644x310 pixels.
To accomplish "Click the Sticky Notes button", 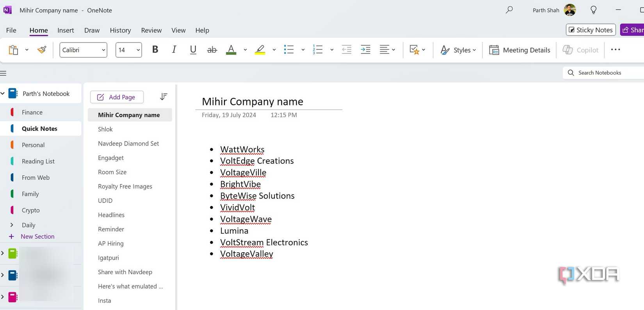I will (x=591, y=30).
